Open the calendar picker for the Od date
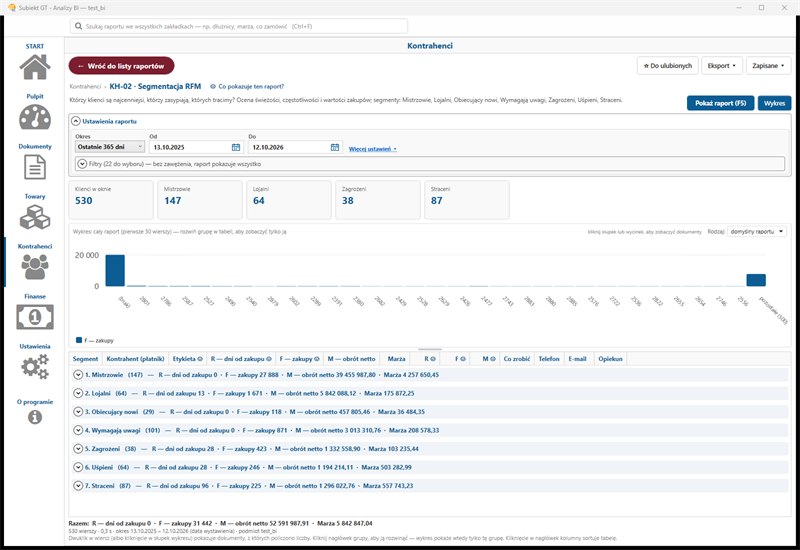Screen dimensions: 800x550 236,147
